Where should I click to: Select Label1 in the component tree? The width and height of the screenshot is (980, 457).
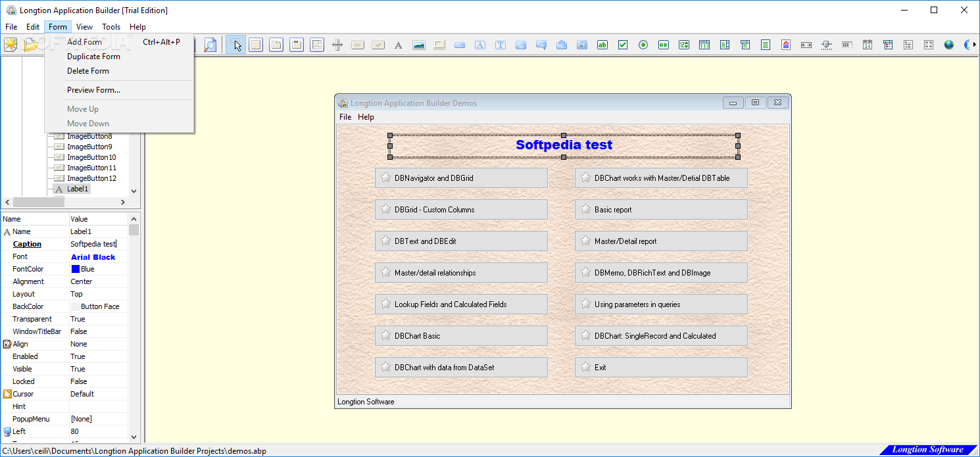click(x=78, y=189)
